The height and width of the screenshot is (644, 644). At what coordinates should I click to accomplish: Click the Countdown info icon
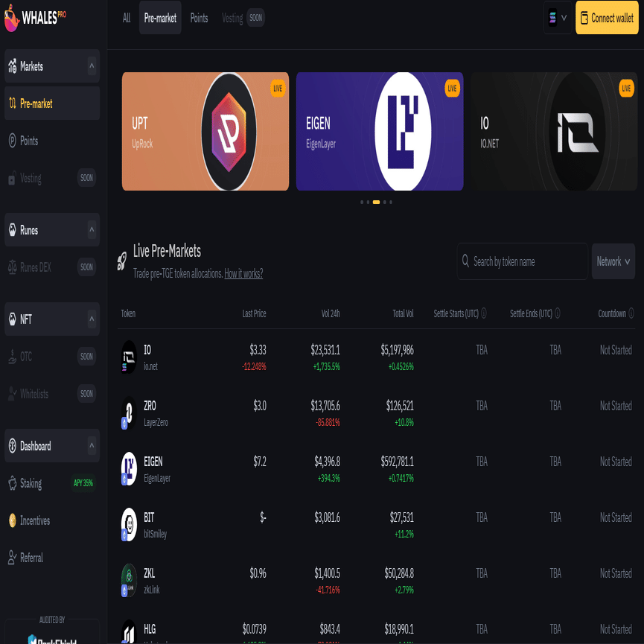point(631,313)
